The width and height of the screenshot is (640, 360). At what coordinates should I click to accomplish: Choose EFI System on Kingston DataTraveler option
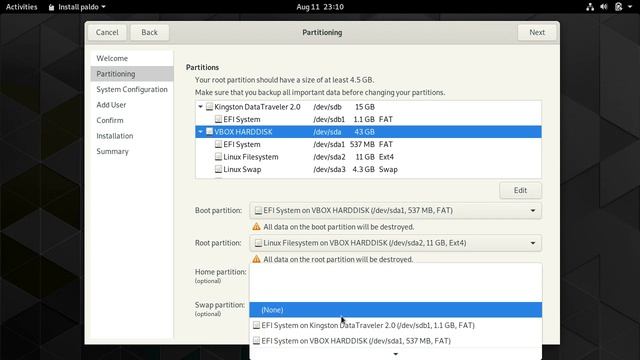click(396, 325)
